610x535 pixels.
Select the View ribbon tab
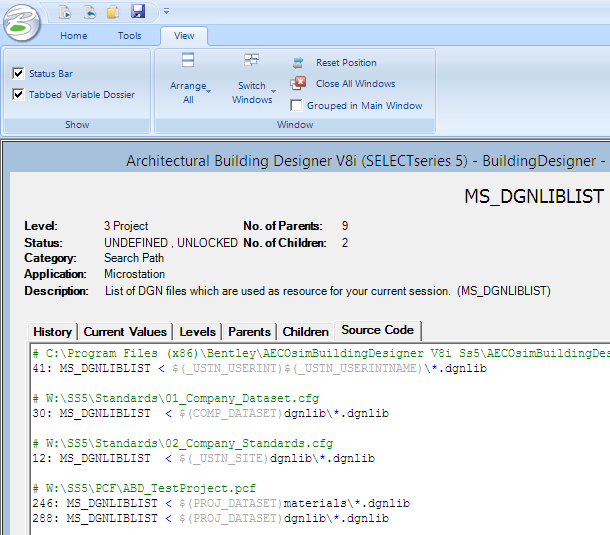pyautogui.click(x=184, y=36)
